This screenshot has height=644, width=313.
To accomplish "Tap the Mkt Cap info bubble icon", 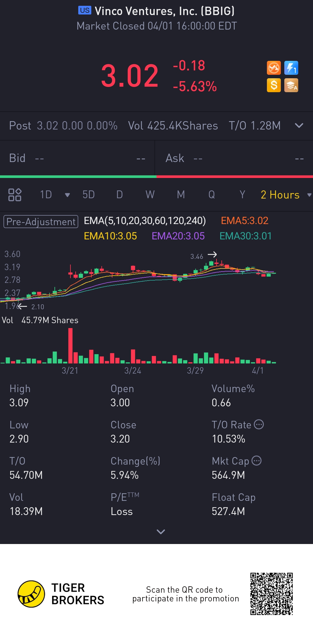I will 256,461.
